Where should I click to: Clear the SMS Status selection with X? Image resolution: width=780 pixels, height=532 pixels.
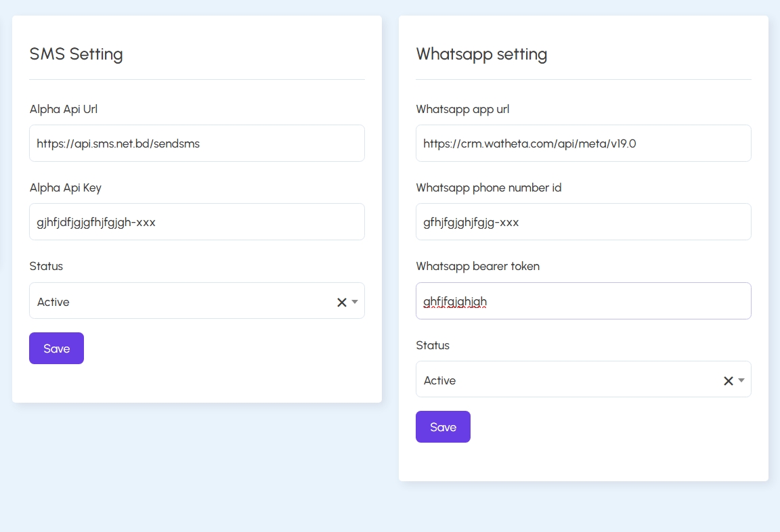click(342, 303)
